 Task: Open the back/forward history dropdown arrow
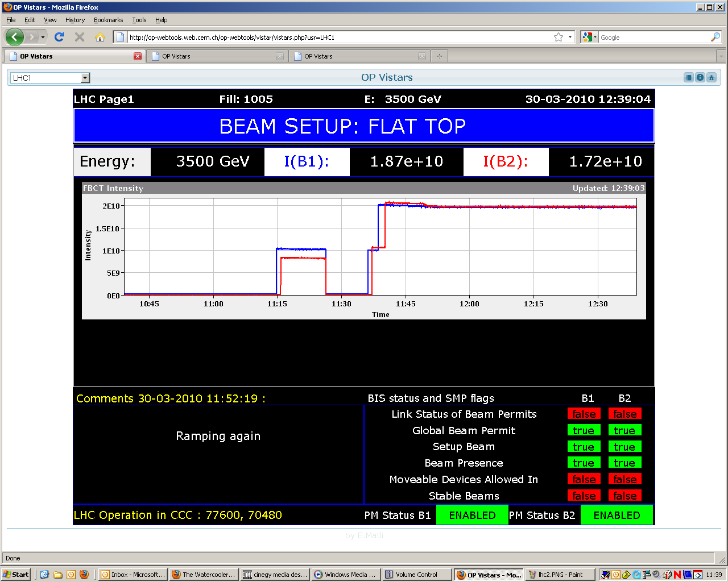pos(43,38)
